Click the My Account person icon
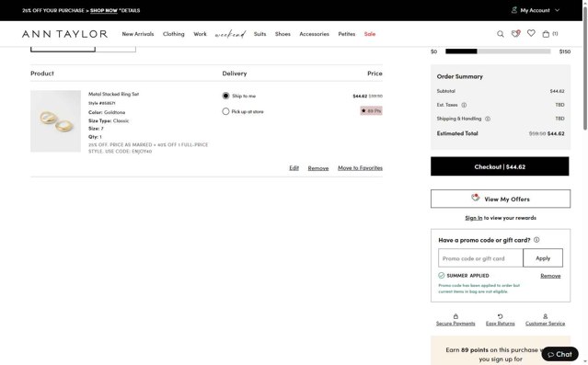Image resolution: width=588 pixels, height=365 pixels. coord(514,10)
